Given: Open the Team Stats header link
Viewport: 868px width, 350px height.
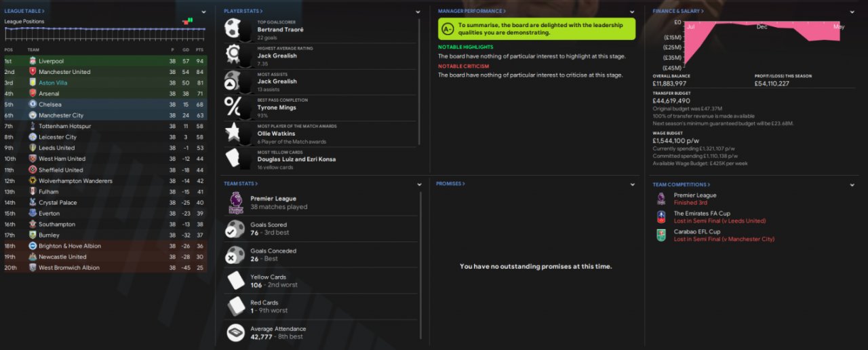Looking at the screenshot, I should [x=241, y=184].
